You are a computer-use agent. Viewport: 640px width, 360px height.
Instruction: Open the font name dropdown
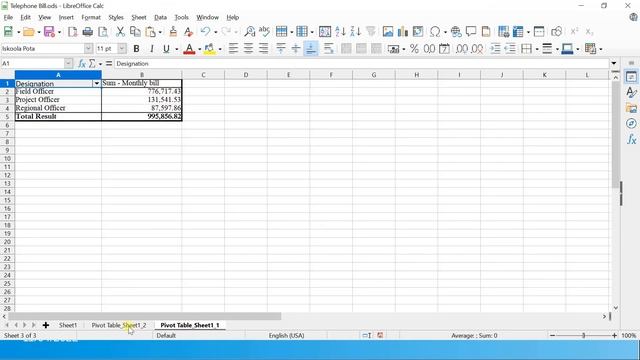(88, 49)
